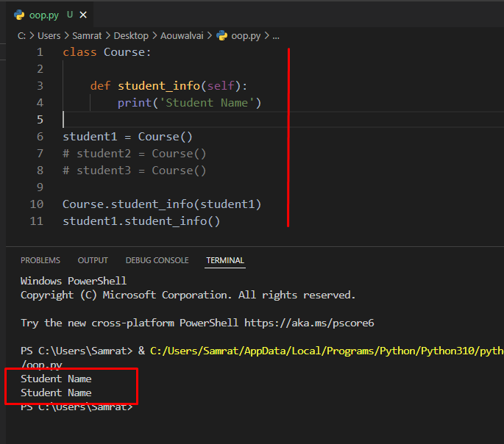Expand the breadcrumb ellipsis symbol list
The width and height of the screenshot is (504, 444).
pos(276,36)
